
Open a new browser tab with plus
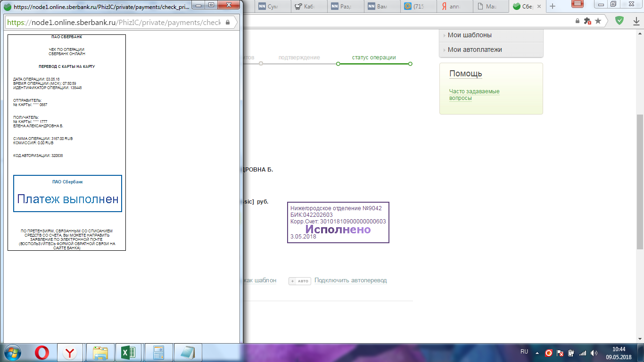(x=553, y=6)
